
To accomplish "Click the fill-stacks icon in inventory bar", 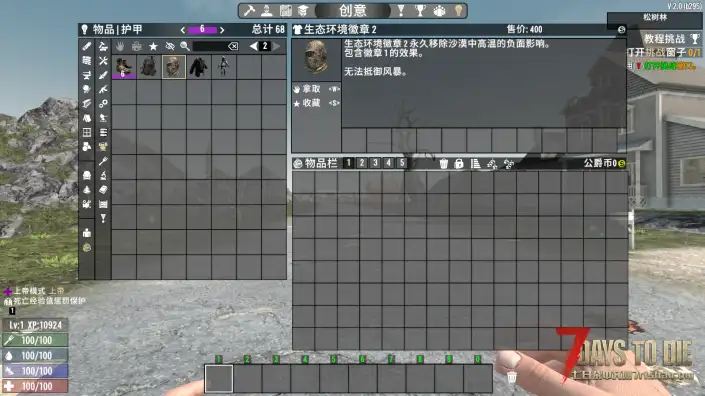I will (x=509, y=164).
